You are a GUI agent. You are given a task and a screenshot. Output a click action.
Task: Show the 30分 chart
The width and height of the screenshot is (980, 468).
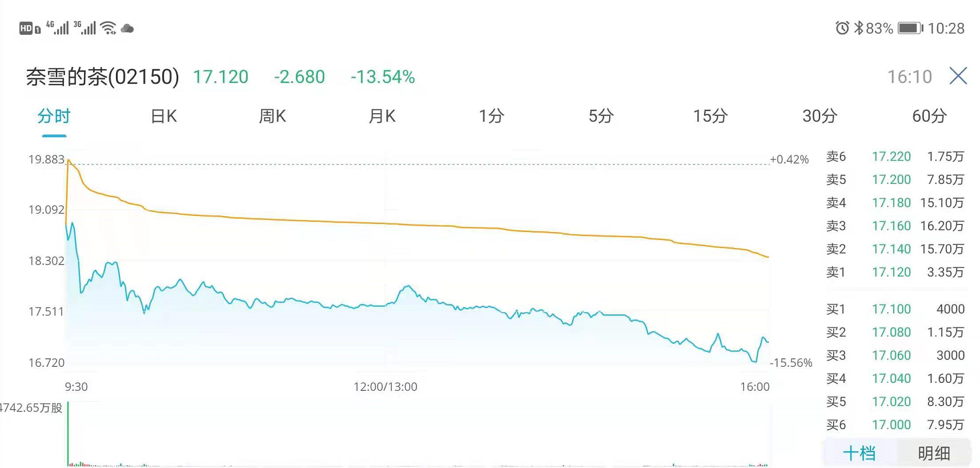click(819, 117)
